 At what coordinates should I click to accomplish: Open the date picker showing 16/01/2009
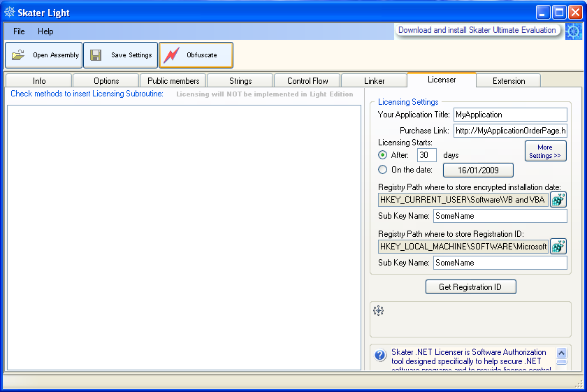478,170
